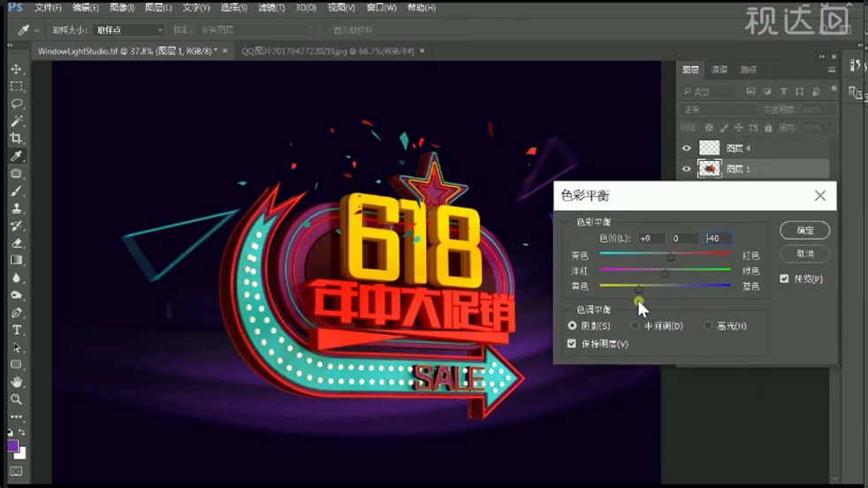
Task: Switch to the 通道 channels tab
Action: tap(720, 70)
